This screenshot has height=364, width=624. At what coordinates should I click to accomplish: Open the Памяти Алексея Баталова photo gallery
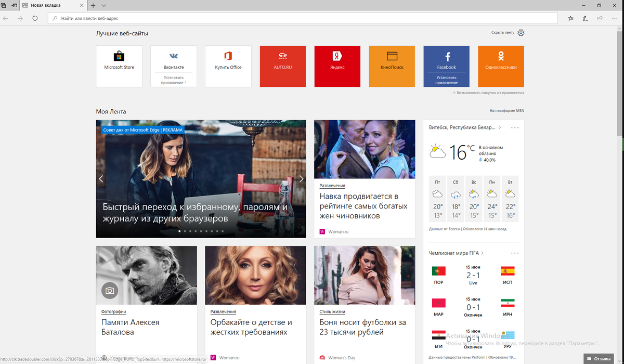coord(147,304)
